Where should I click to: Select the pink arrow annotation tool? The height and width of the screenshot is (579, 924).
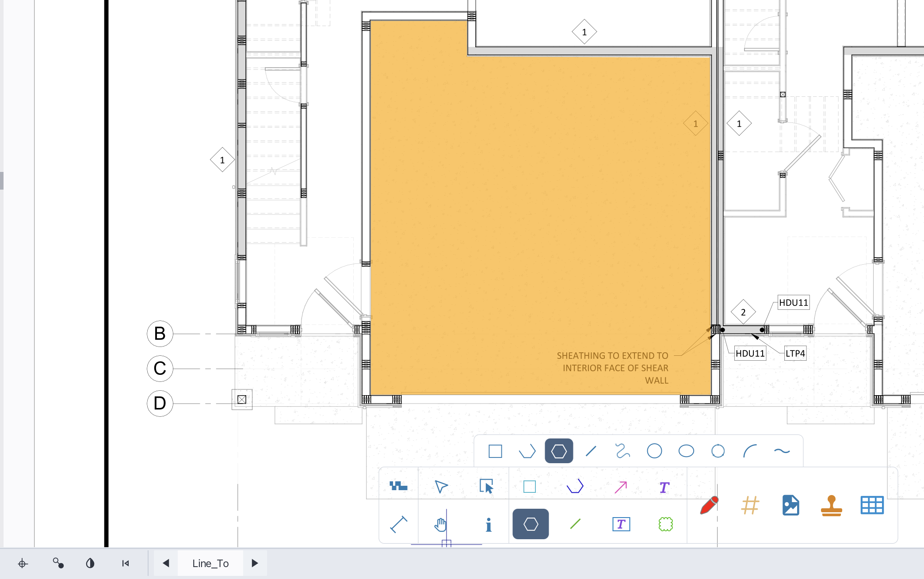pos(619,487)
